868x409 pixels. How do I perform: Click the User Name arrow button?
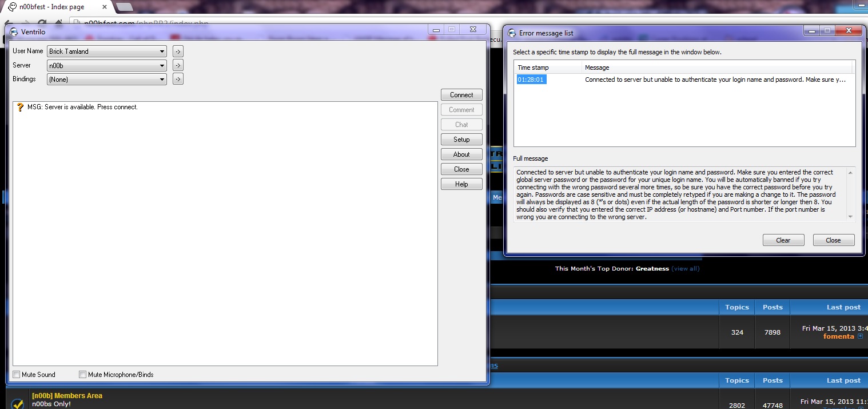tap(178, 51)
